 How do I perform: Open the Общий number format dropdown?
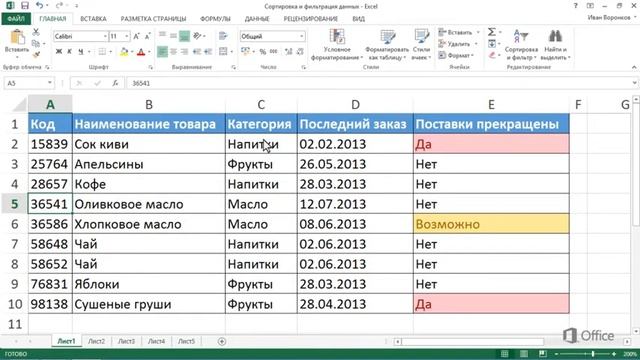pos(301,36)
